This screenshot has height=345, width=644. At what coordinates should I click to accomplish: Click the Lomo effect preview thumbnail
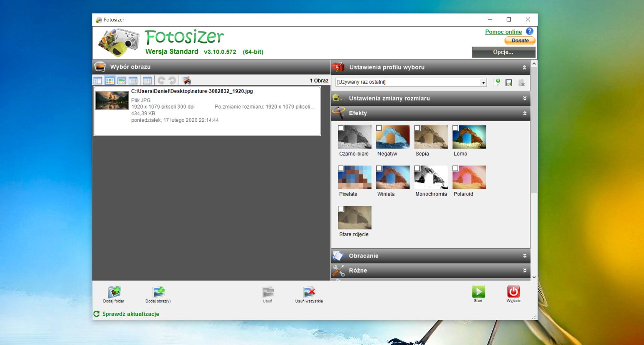coord(469,137)
